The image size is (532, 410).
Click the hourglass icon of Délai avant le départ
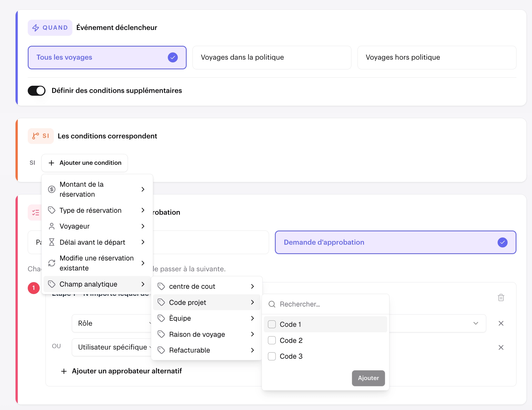click(x=52, y=242)
